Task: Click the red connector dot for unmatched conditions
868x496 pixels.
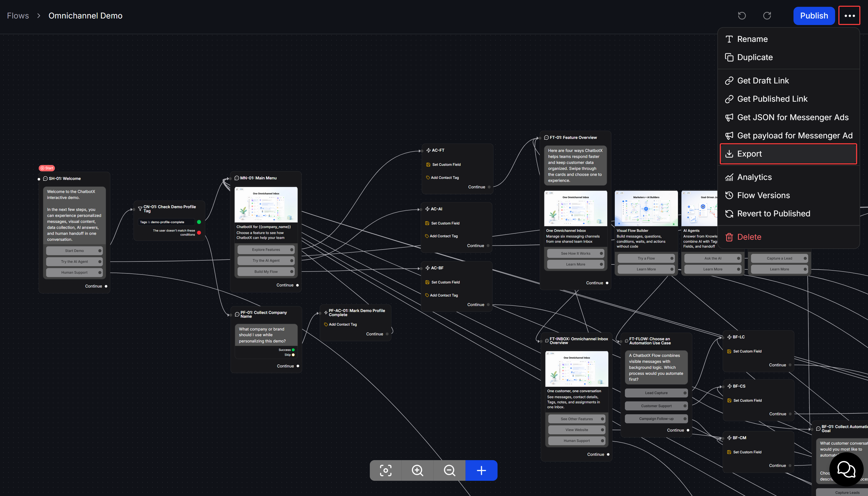Action: pos(199,233)
